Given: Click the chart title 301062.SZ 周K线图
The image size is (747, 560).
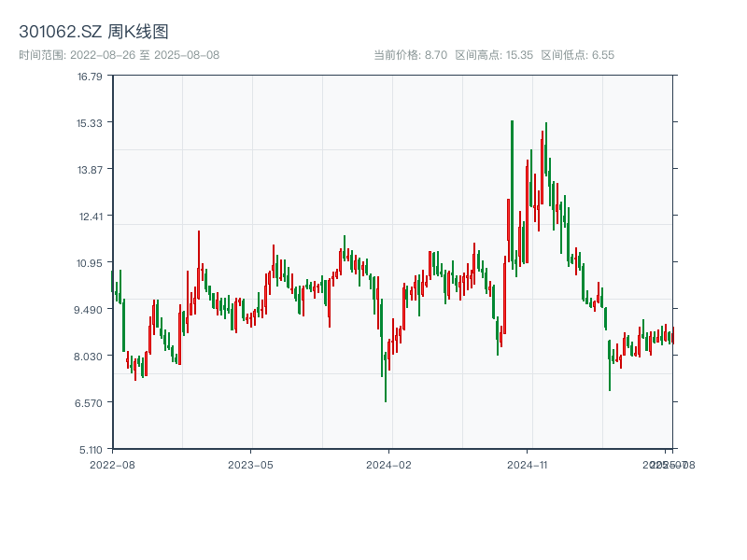Looking at the screenshot, I should pyautogui.click(x=93, y=32).
